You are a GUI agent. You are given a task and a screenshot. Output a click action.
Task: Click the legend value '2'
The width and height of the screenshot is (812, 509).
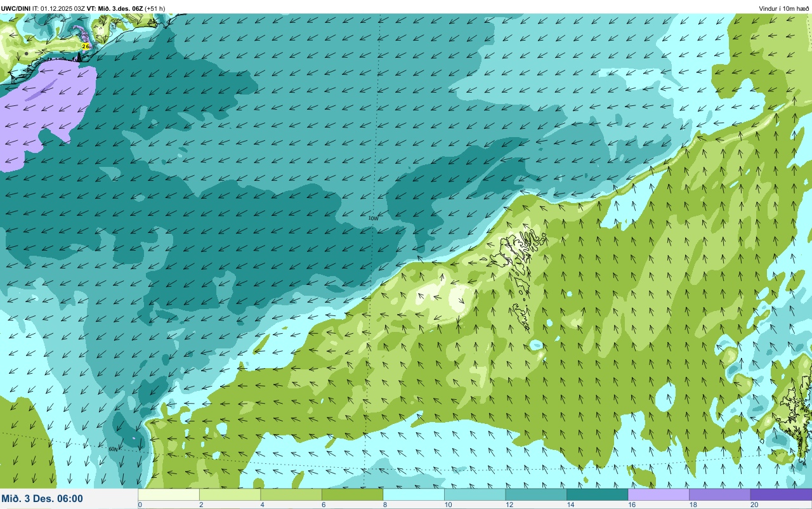click(x=200, y=505)
